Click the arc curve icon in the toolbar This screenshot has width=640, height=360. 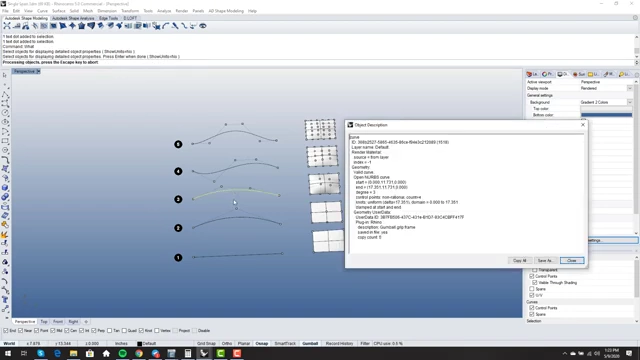pyautogui.click(x=166, y=26)
